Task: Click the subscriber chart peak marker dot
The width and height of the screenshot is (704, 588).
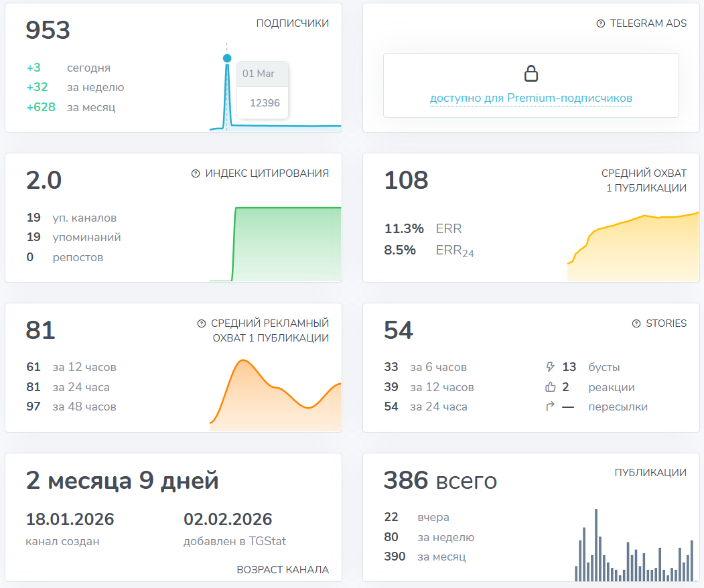Action: coord(226,58)
